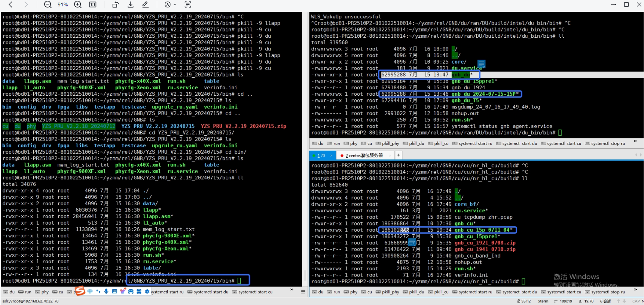Expand dropdown arrow beside circled A icon
This screenshot has width=644, height=305.
pos(175,5)
